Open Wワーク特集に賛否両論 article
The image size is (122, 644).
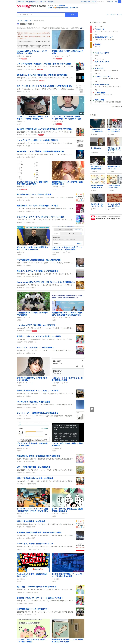[x=33, y=467]
